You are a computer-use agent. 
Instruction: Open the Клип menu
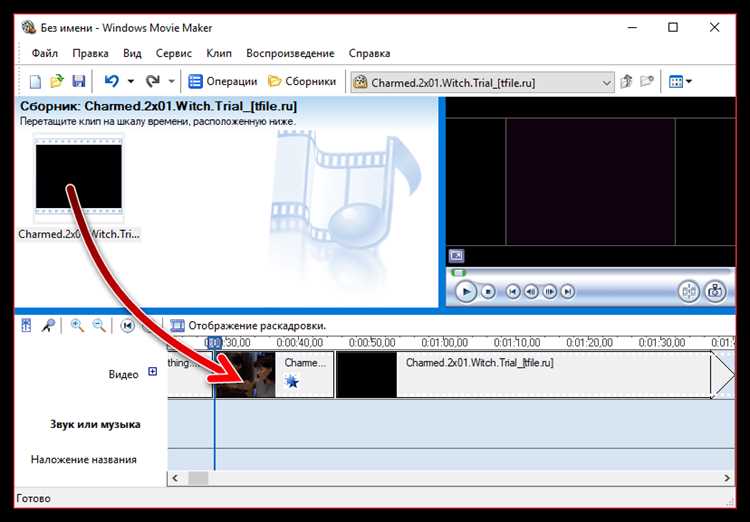tap(219, 53)
